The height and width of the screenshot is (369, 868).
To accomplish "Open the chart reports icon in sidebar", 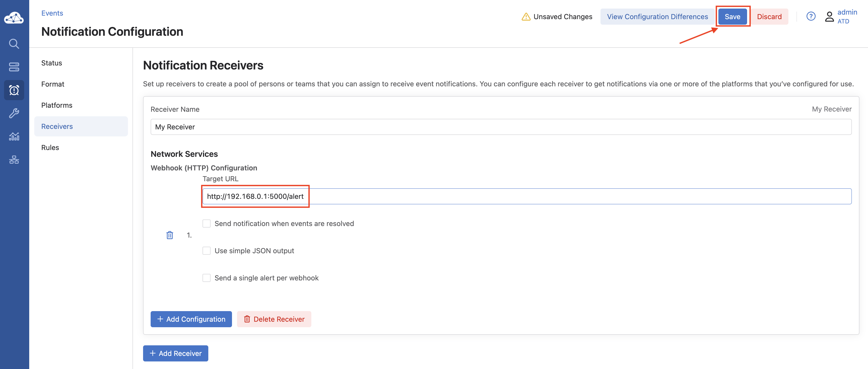I will [14, 136].
